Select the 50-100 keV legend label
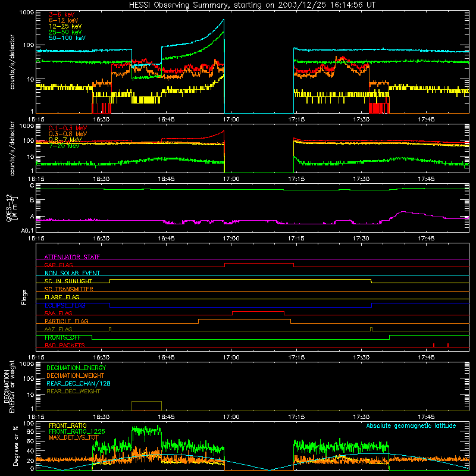This screenshot has height=476, width=476. tap(67, 38)
